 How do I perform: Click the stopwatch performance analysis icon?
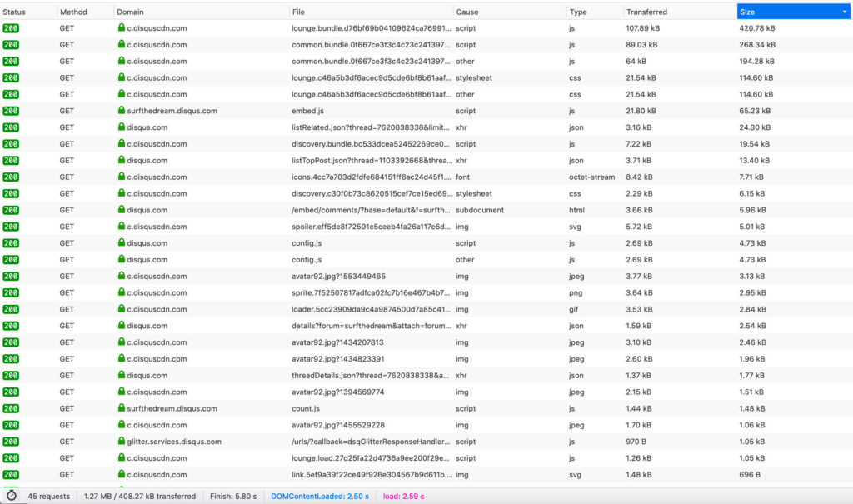[x=12, y=496]
